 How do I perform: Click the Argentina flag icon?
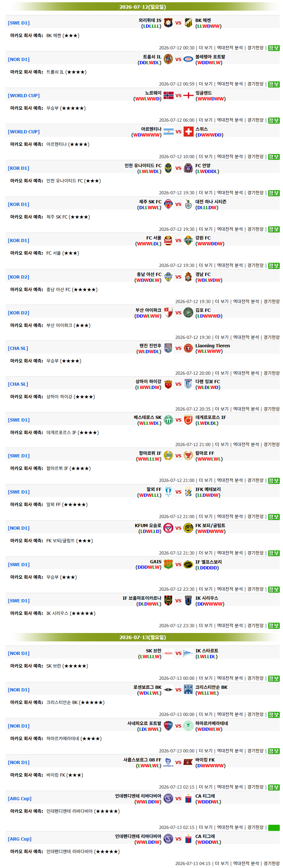[168, 132]
